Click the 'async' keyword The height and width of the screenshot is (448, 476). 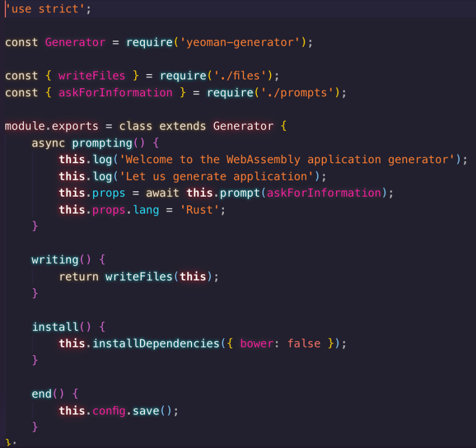coord(48,143)
